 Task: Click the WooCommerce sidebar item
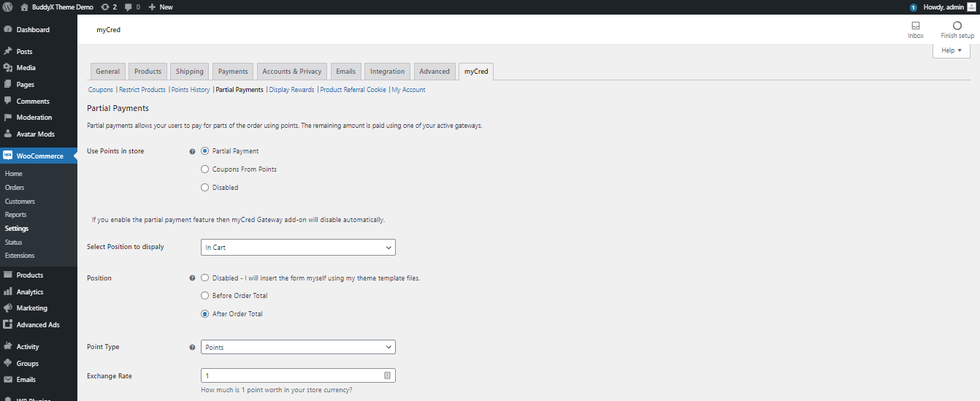coord(39,156)
